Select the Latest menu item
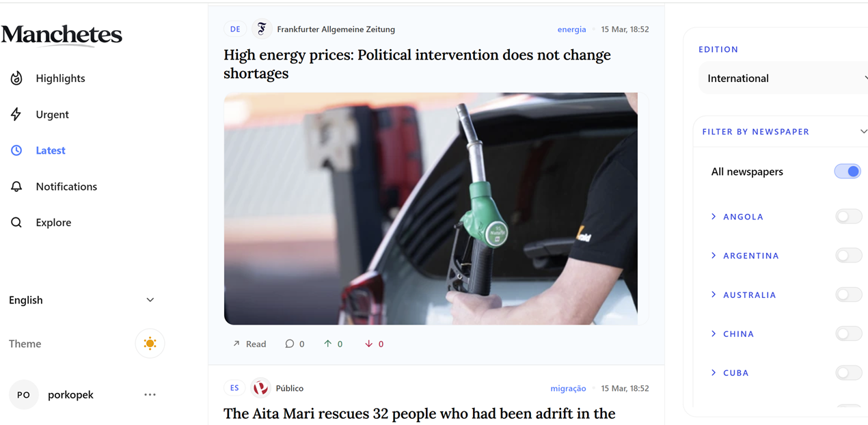The height and width of the screenshot is (425, 868). 51,150
